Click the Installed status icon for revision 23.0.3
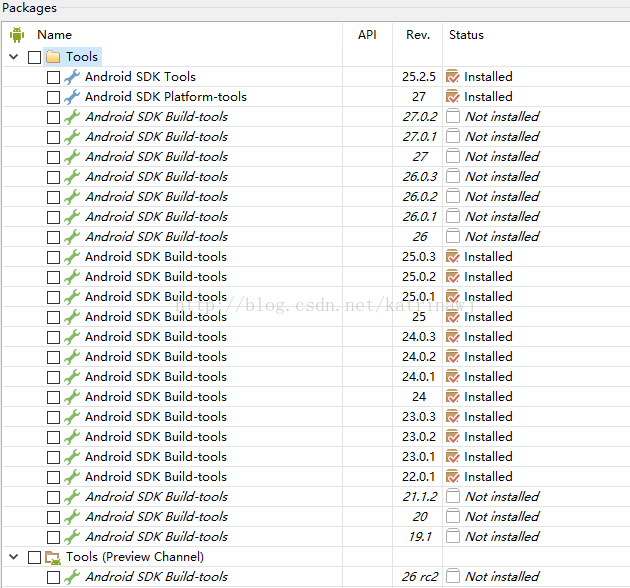The image size is (630, 588). point(453,417)
